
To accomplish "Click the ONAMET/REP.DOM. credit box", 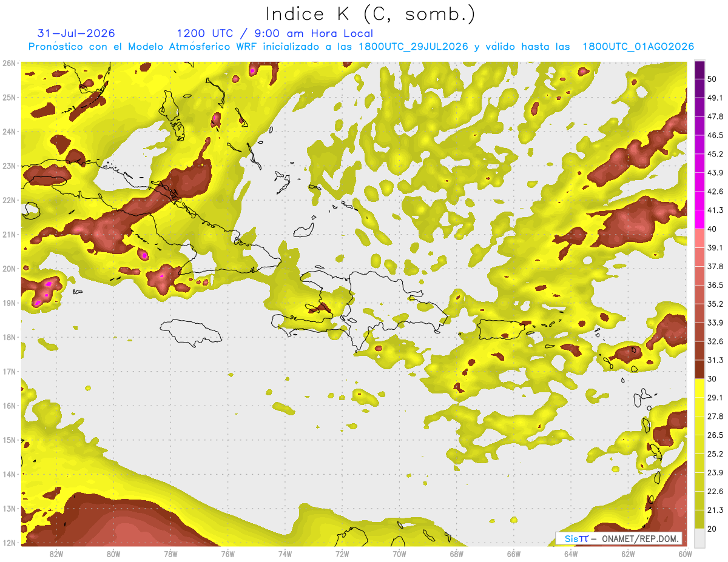I will 619,538.
